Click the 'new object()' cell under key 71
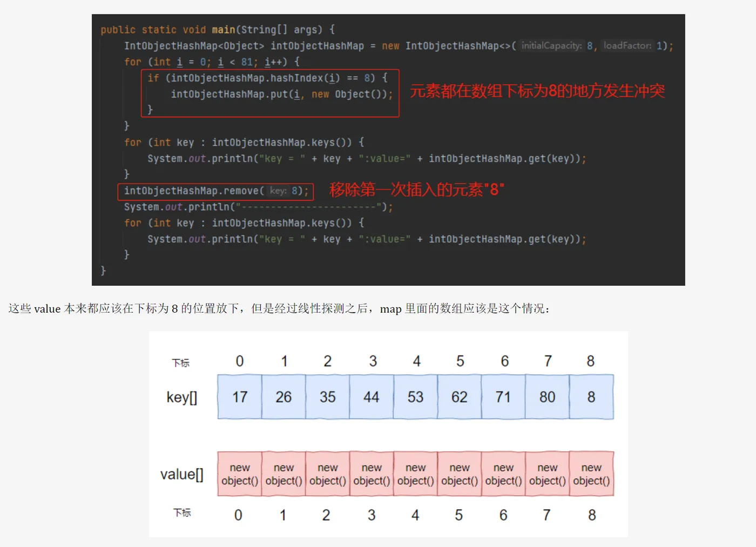Screen dimensions: 756x547 coord(503,474)
